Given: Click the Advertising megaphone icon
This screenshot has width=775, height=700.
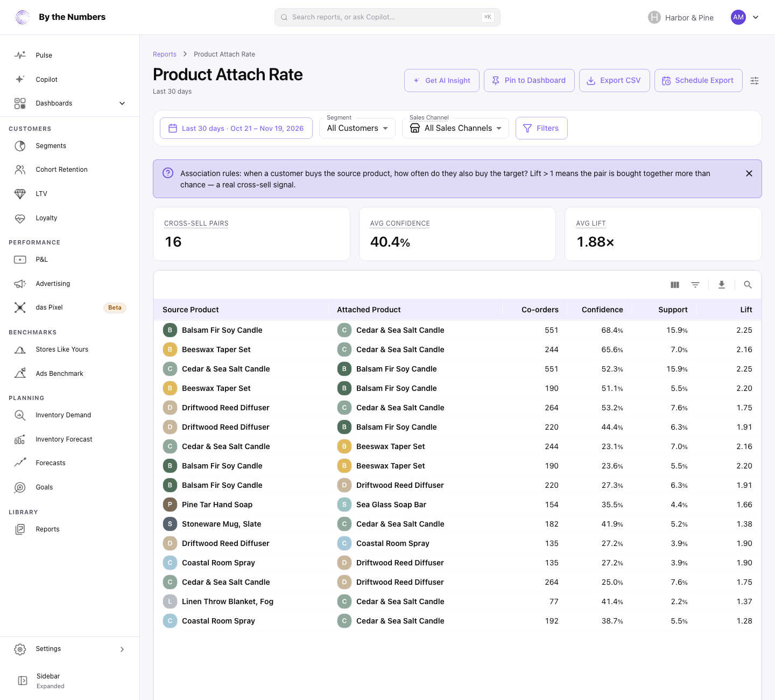Looking at the screenshot, I should pyautogui.click(x=20, y=284).
